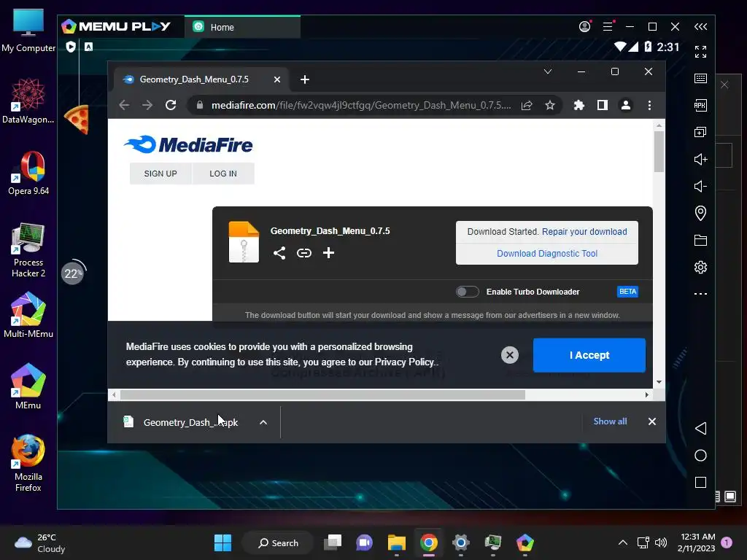
Task: Toggle the Chrome side panel icon
Action: 602,105
